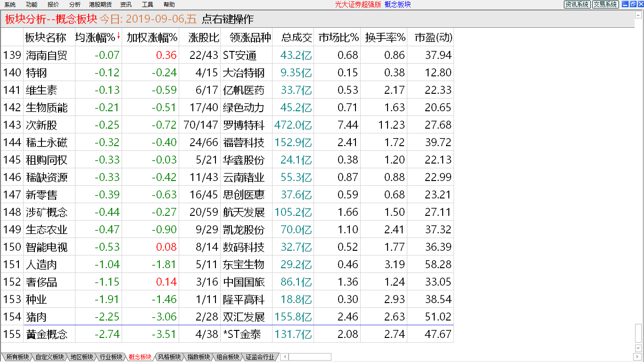Select the 稀缺资源 sector name

[47, 177]
